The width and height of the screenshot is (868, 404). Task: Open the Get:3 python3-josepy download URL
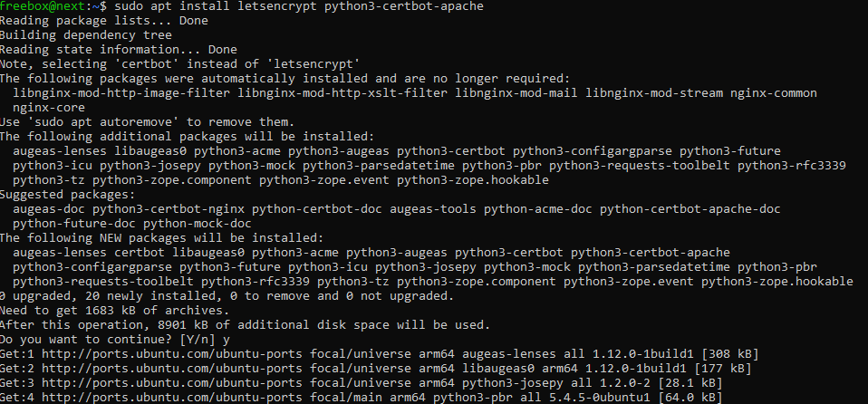(156, 383)
